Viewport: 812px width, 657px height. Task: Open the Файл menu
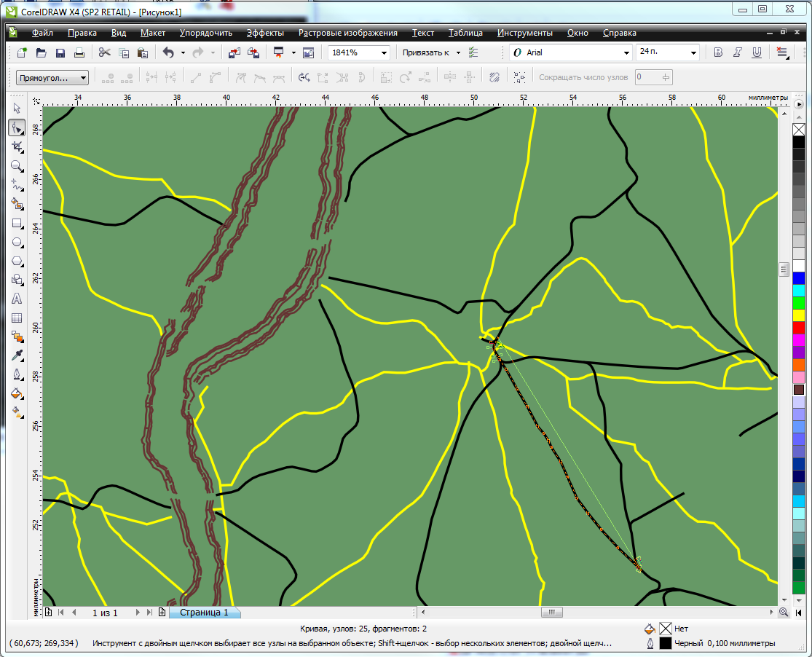pos(42,33)
